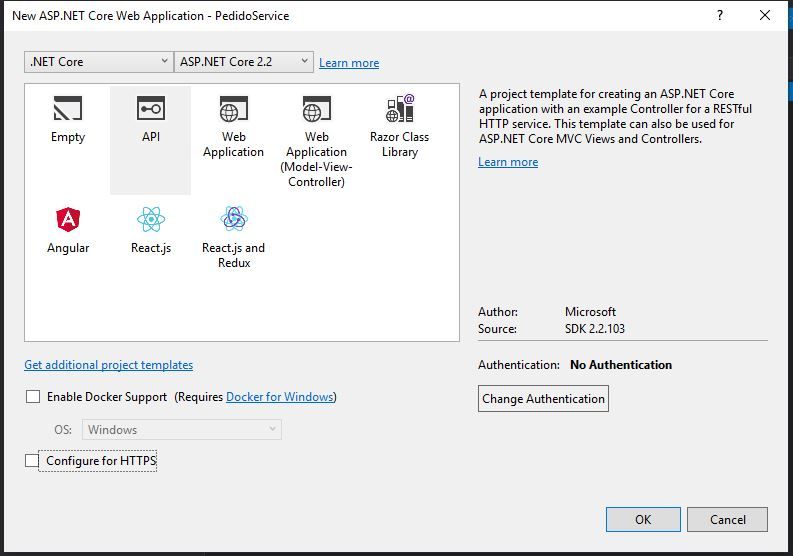
Task: Click the dialog title PedidoService text
Action: (252, 16)
